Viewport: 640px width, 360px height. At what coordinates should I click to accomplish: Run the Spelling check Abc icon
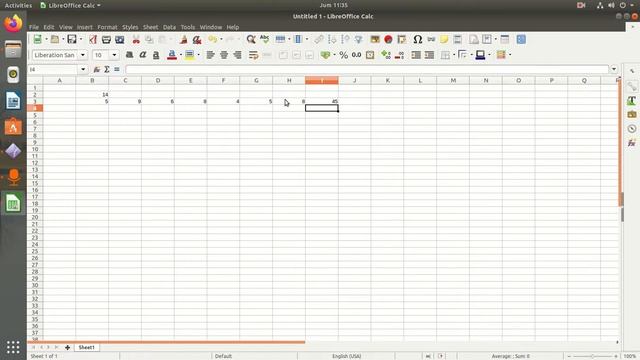[x=264, y=39]
